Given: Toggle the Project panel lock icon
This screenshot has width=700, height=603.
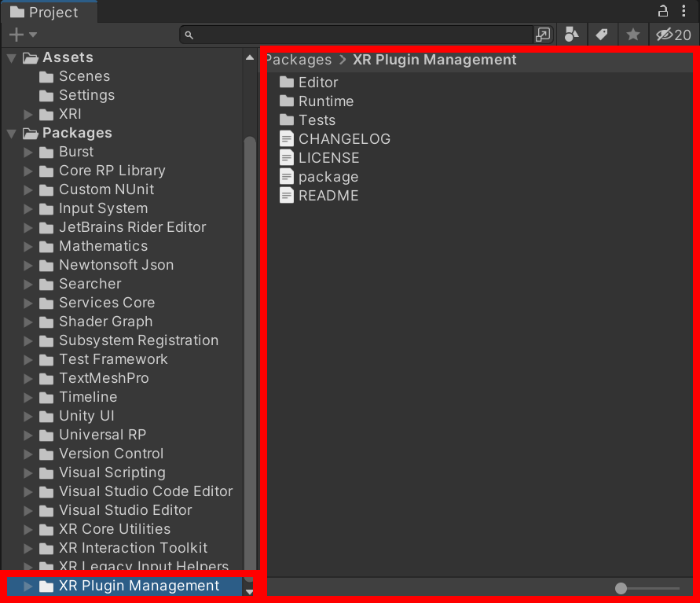Looking at the screenshot, I should point(663,11).
